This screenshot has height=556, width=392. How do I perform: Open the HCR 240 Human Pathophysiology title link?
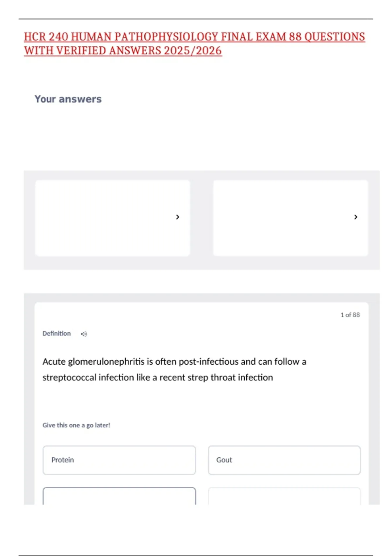click(194, 43)
